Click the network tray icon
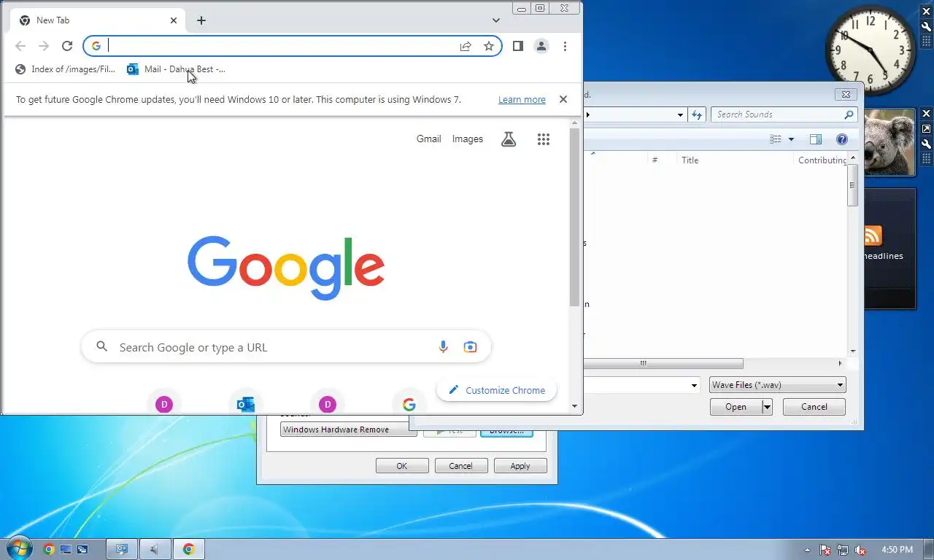Viewport: 934px width, 560px height. click(843, 550)
